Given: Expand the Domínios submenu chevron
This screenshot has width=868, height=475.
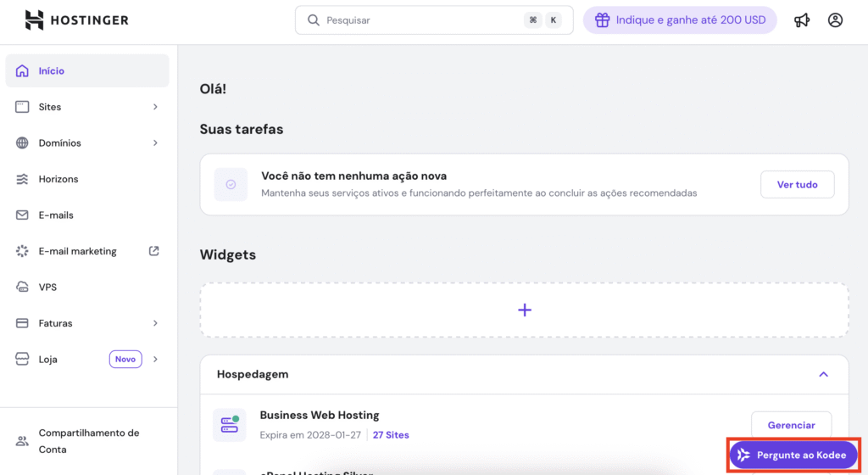Looking at the screenshot, I should pos(156,142).
